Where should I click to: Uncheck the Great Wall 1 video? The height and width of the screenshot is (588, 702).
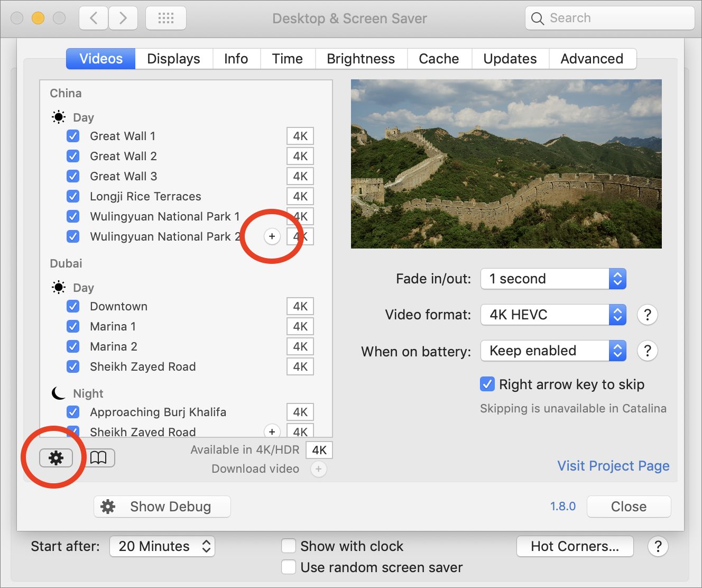pyautogui.click(x=73, y=136)
